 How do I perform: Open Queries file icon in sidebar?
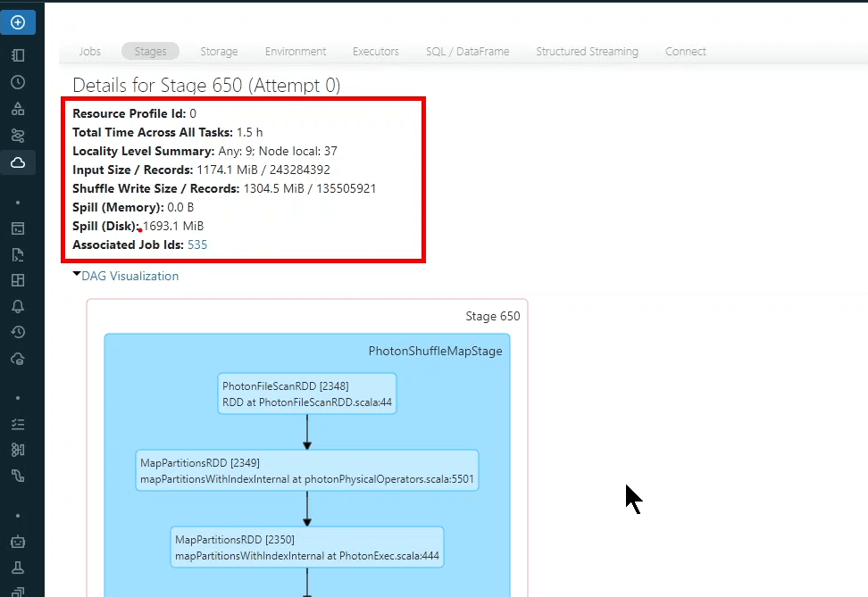pos(18,254)
